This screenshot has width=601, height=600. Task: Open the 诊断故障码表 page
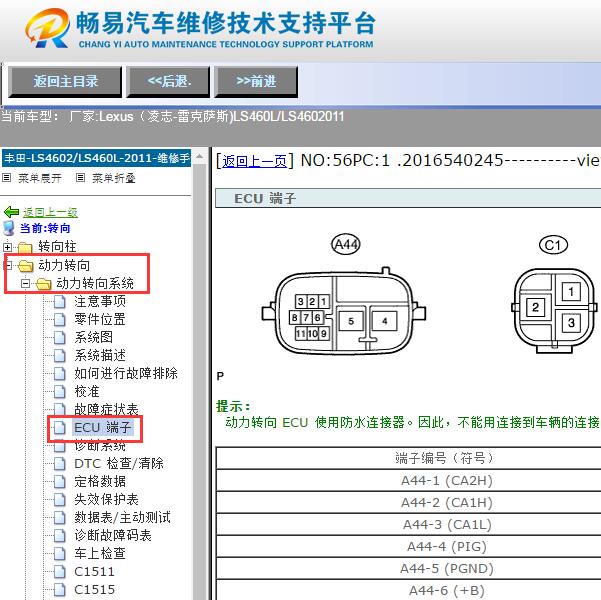[x=113, y=536]
